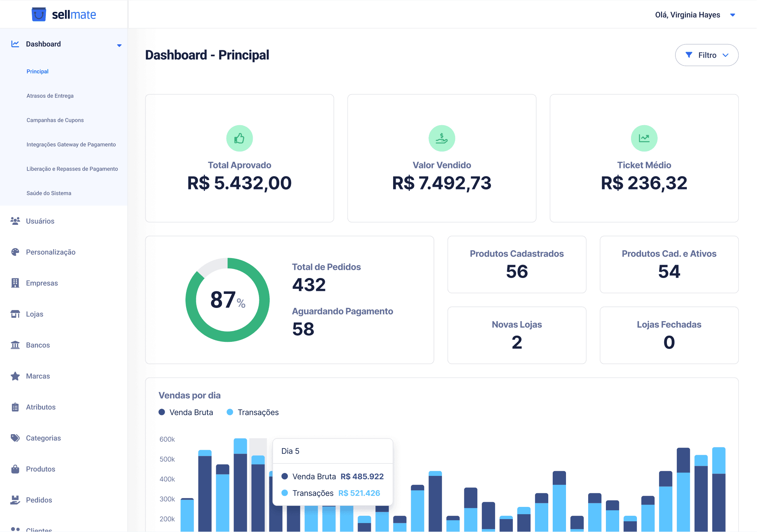Click the Personalização palette icon
The width and height of the screenshot is (757, 532).
click(x=15, y=252)
